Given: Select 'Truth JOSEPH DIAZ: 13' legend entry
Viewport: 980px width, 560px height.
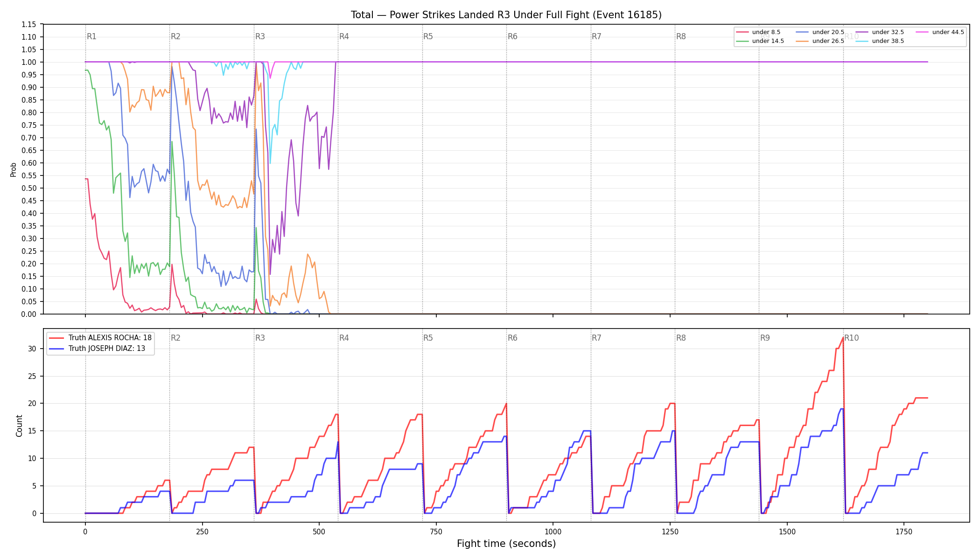Looking at the screenshot, I should (x=97, y=349).
